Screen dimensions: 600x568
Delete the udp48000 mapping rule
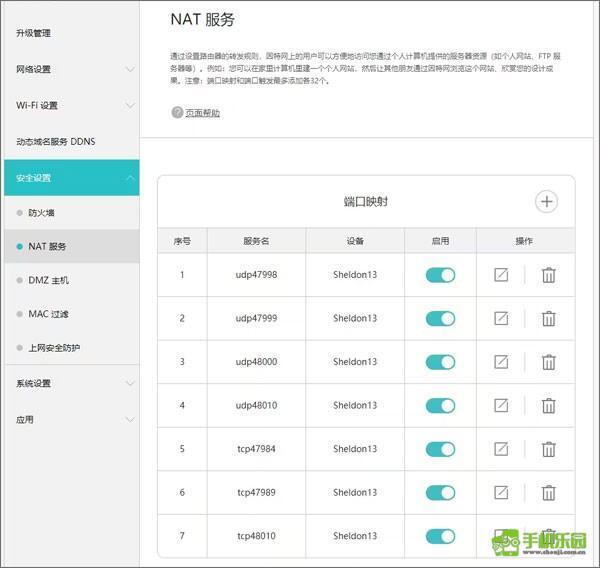pos(548,362)
